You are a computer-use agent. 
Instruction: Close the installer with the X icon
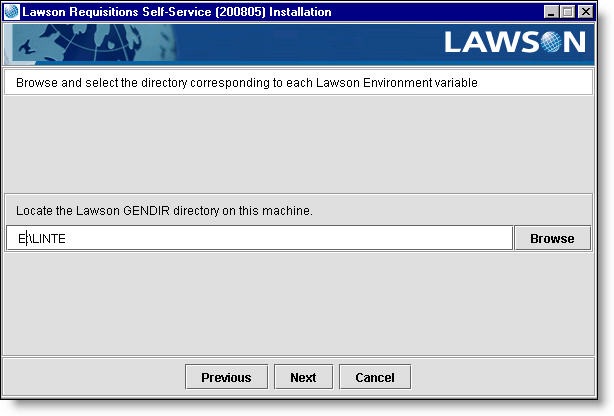(585, 12)
